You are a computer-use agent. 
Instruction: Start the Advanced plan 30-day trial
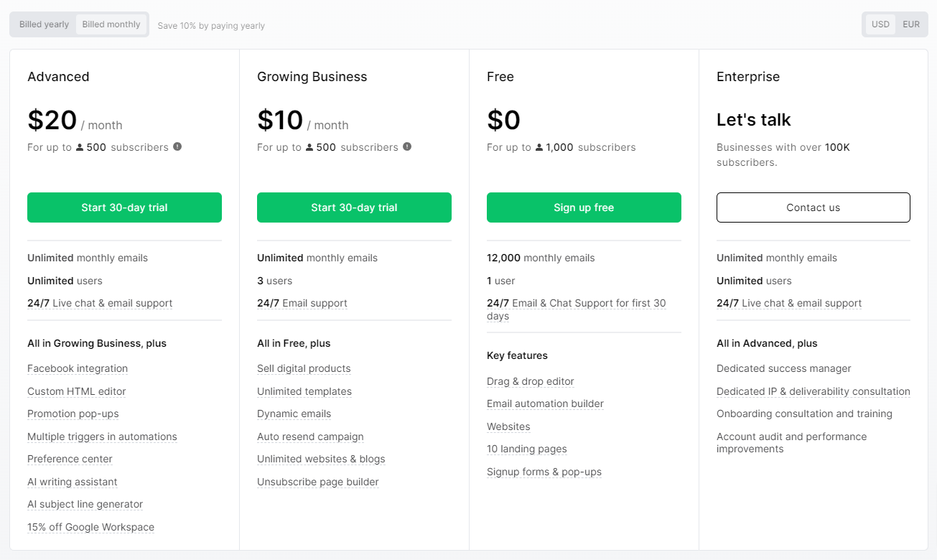click(x=124, y=207)
